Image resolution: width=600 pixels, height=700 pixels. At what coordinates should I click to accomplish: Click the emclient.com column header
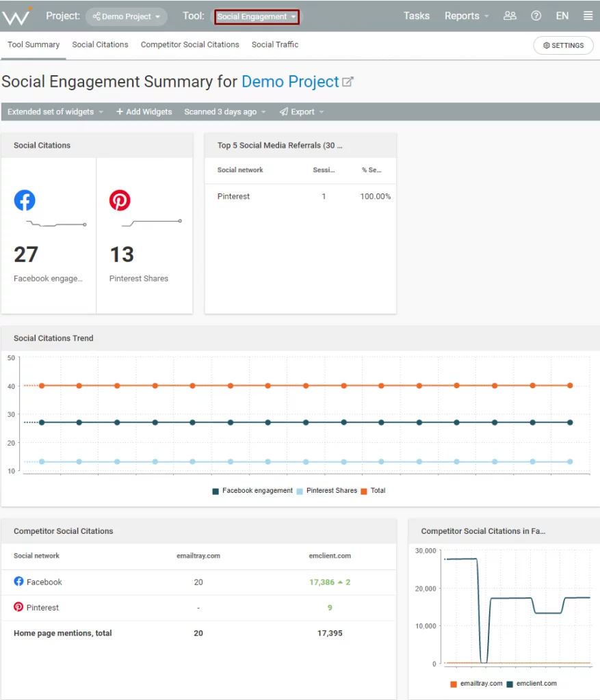(x=330, y=556)
